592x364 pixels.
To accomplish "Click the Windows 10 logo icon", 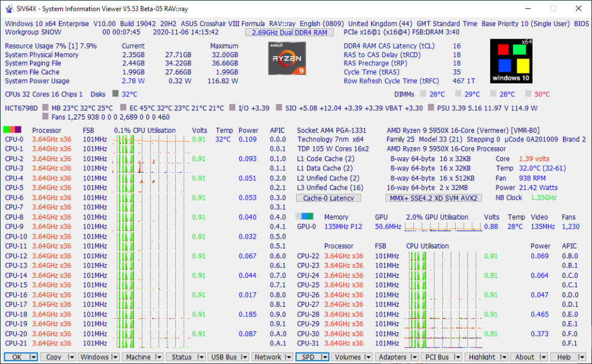I will [510, 61].
